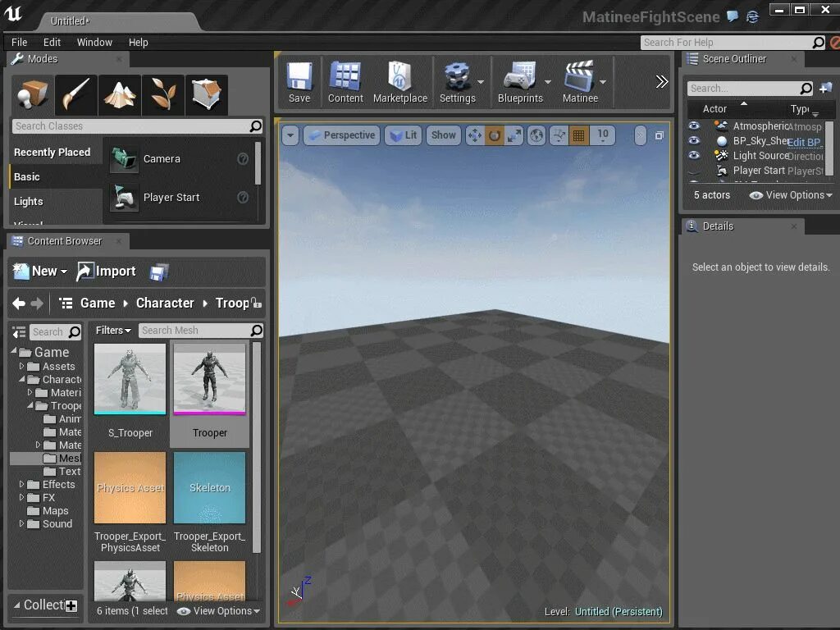Open the Content toolbar button
This screenshot has height=630, width=840.
coord(345,82)
